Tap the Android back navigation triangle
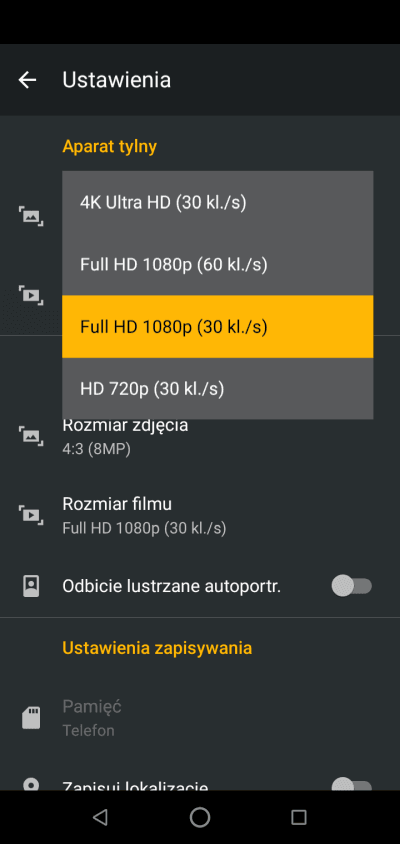The width and height of the screenshot is (400, 844). click(x=100, y=817)
